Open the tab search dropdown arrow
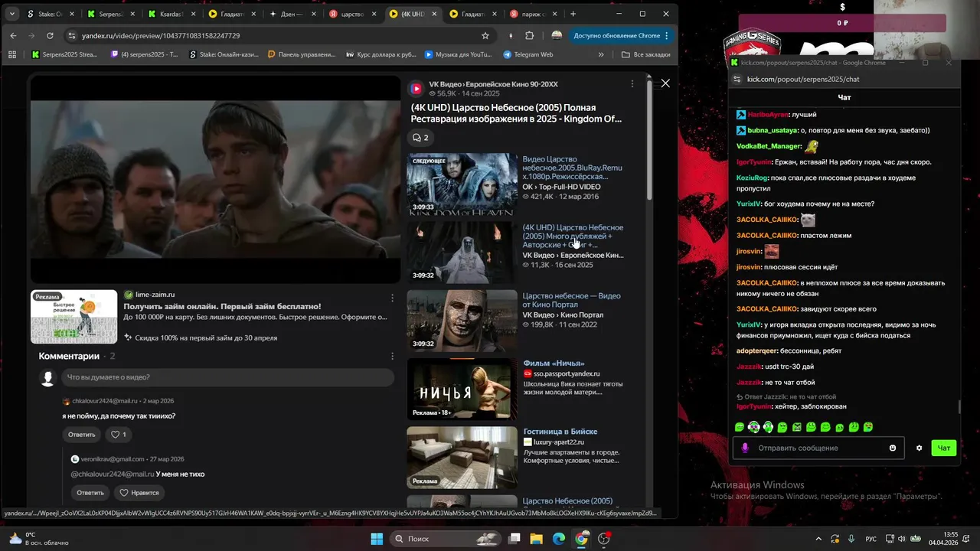 (x=11, y=14)
